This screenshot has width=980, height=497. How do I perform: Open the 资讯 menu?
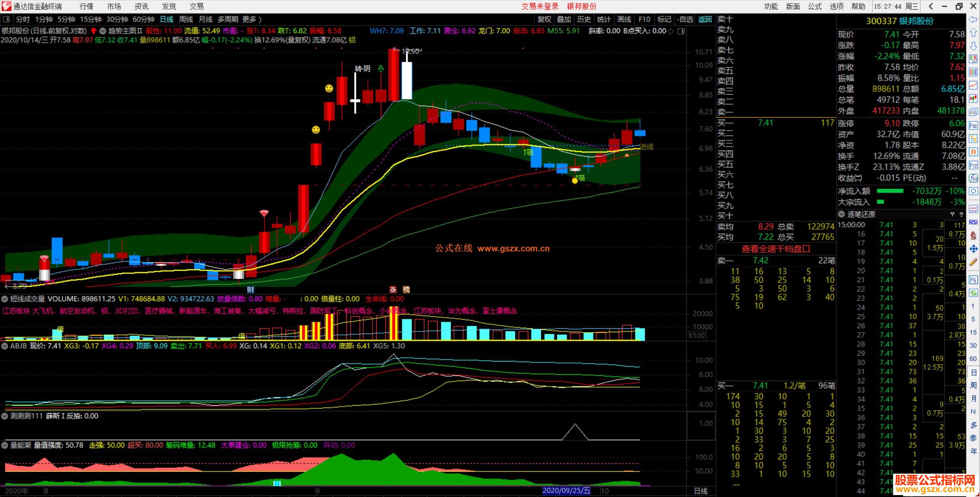[x=141, y=7]
